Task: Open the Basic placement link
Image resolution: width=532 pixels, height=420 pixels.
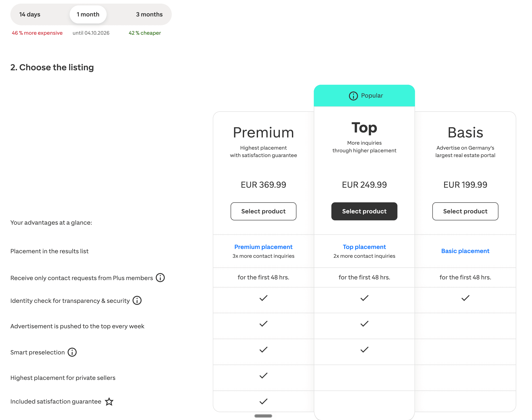Action: click(465, 251)
